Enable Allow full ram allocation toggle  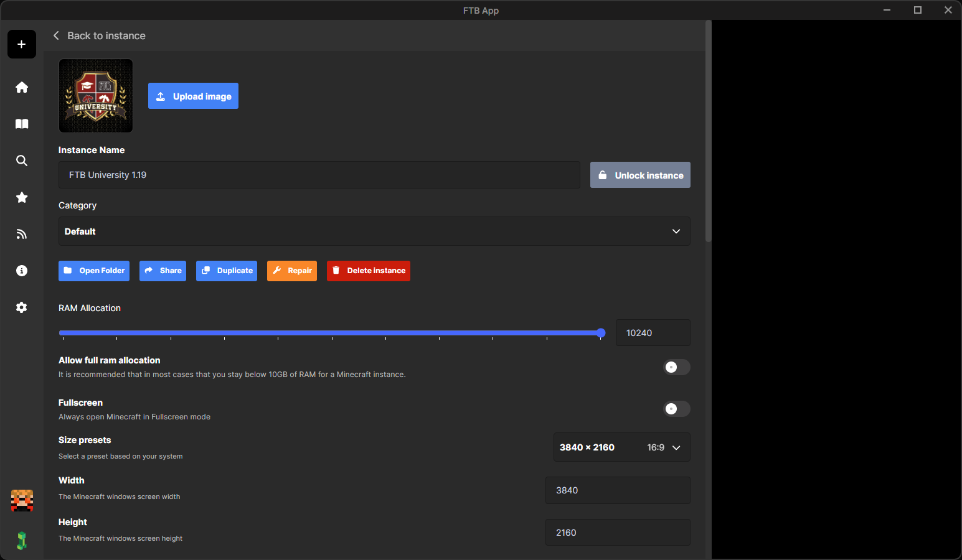tap(676, 367)
